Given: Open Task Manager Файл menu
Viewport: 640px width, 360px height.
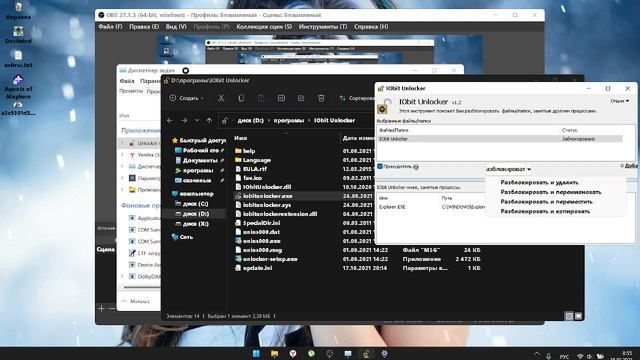Looking at the screenshot, I should 127,81.
